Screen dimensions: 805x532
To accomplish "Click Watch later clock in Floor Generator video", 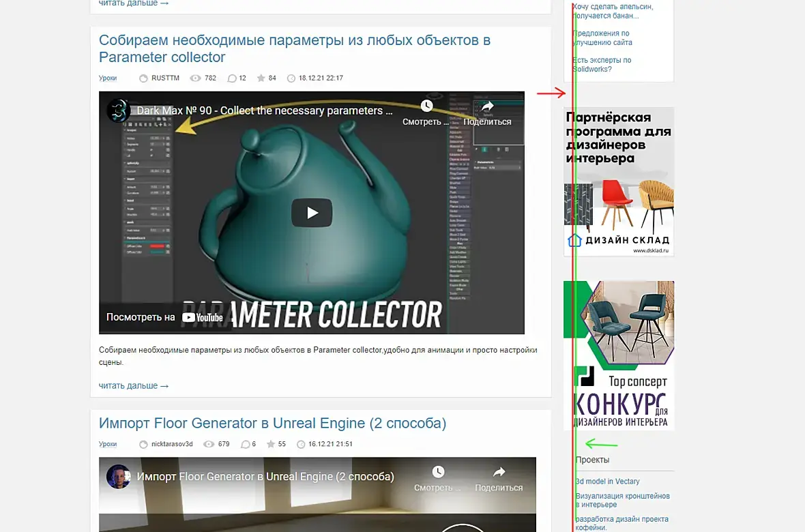I will 438,472.
